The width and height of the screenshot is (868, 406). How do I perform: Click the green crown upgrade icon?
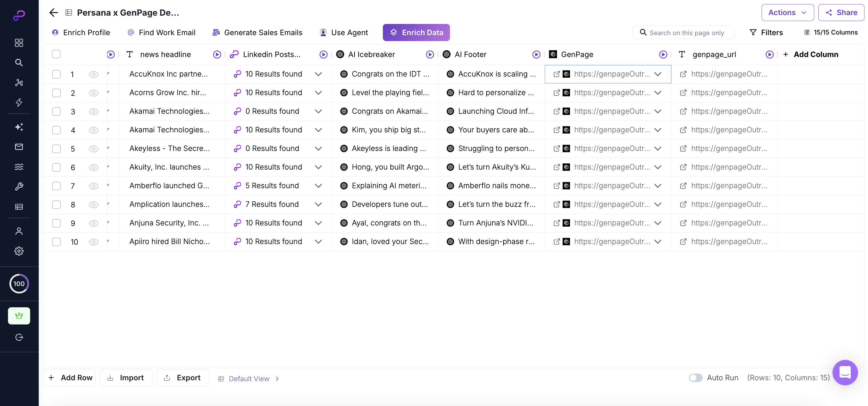19,316
